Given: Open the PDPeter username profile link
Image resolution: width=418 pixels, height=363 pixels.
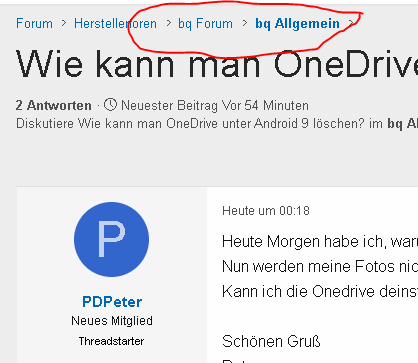Looking at the screenshot, I should click(112, 302).
